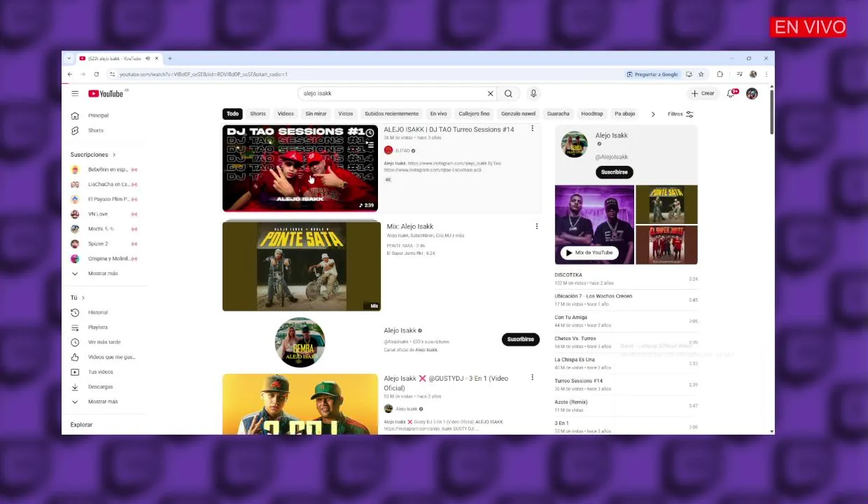Viewport: 868px width, 504px height.
Task: Bookmark this page with the star icon
Action: click(701, 74)
